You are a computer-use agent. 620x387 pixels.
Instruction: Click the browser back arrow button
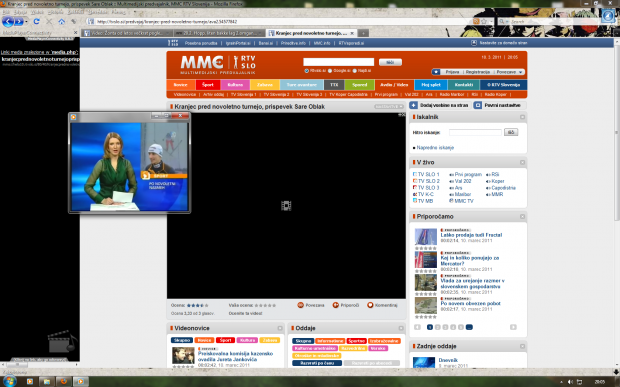[8, 21]
